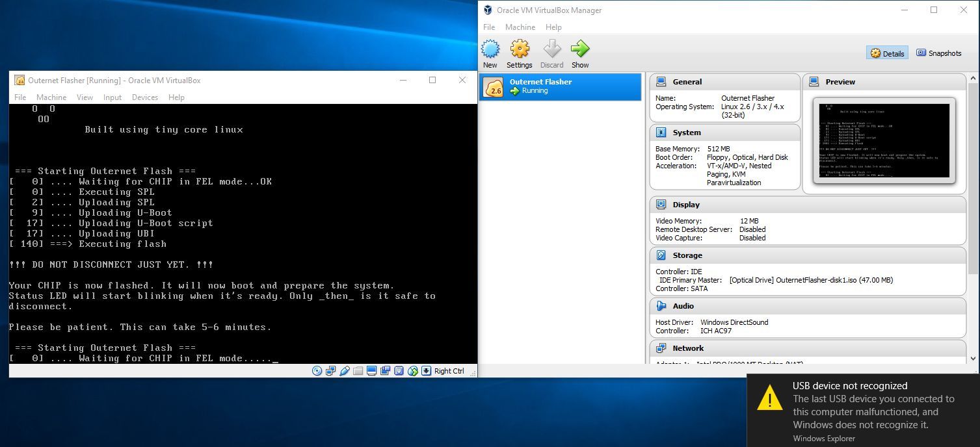Collapse the System section header
Image resolution: width=980 pixels, height=447 pixels.
(687, 133)
